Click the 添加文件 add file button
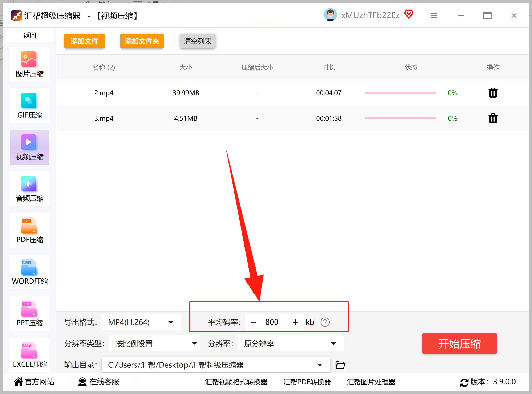This screenshot has height=394, width=532. point(84,41)
